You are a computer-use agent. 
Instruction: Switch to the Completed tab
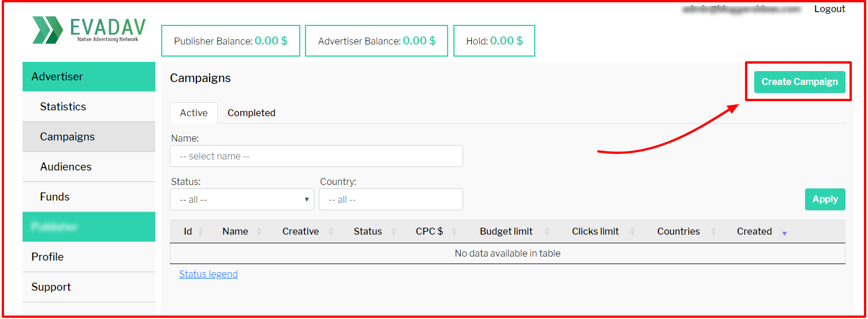(251, 113)
